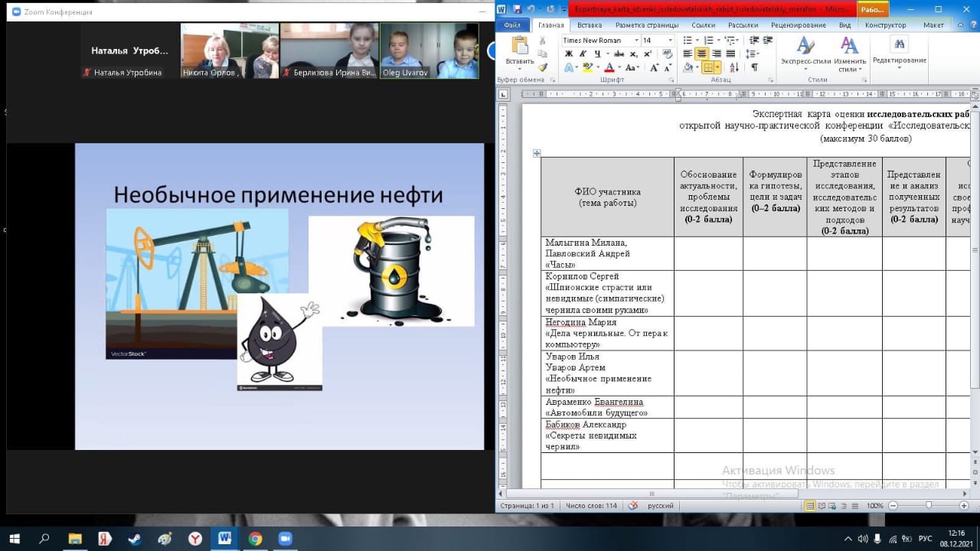Switch to the Вставка ribbon tab
980x551 pixels.
click(589, 24)
